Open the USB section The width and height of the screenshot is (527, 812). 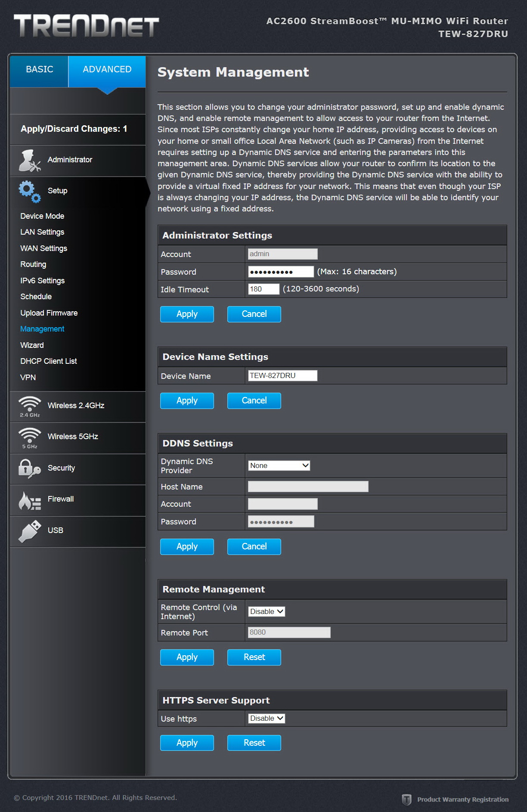(x=78, y=531)
